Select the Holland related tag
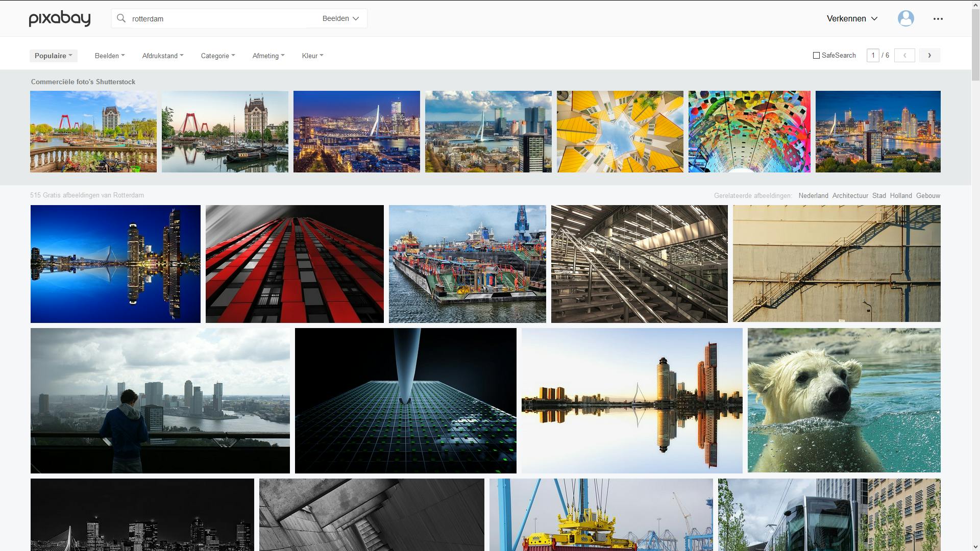980x551 pixels. coord(901,195)
